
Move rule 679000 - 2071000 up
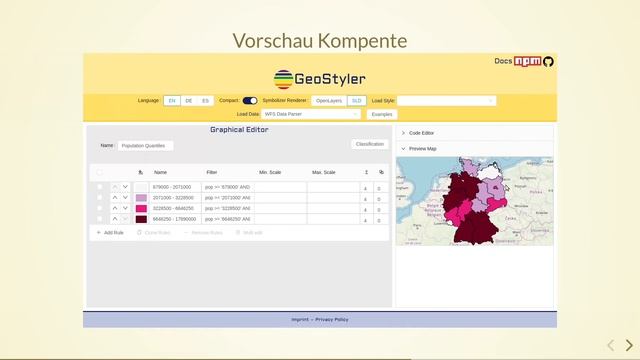[115, 187]
